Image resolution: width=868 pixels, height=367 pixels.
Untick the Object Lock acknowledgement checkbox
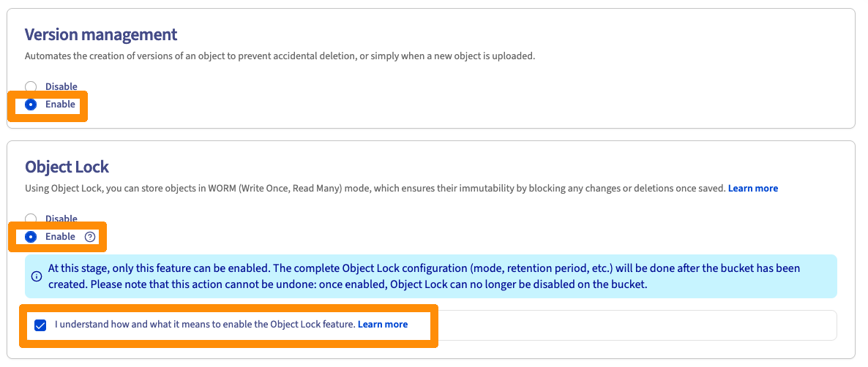(x=40, y=325)
